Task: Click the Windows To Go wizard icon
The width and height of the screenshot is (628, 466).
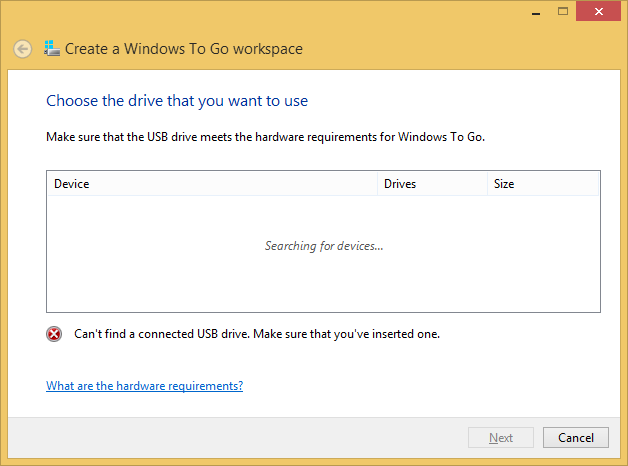Action: click(52, 48)
